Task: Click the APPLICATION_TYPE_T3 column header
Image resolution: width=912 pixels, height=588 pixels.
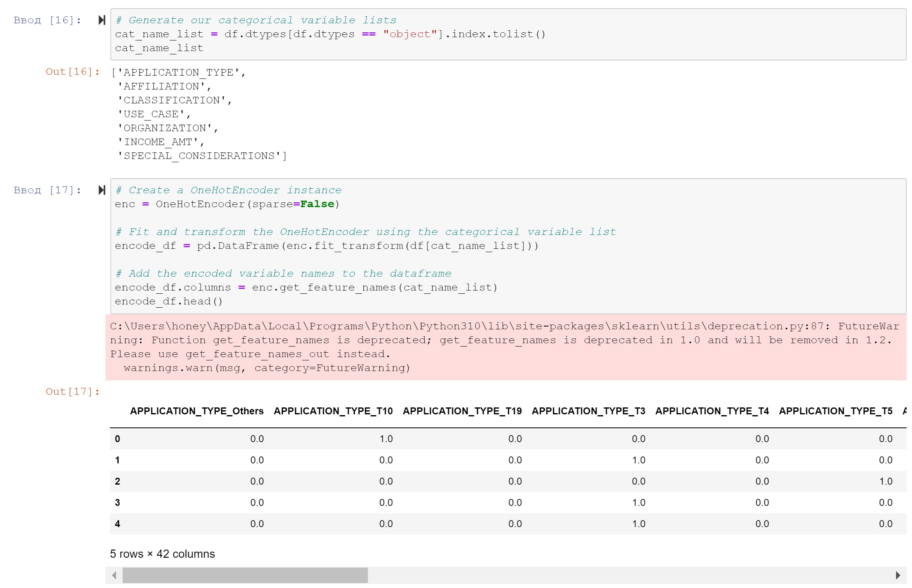Action: click(x=588, y=411)
